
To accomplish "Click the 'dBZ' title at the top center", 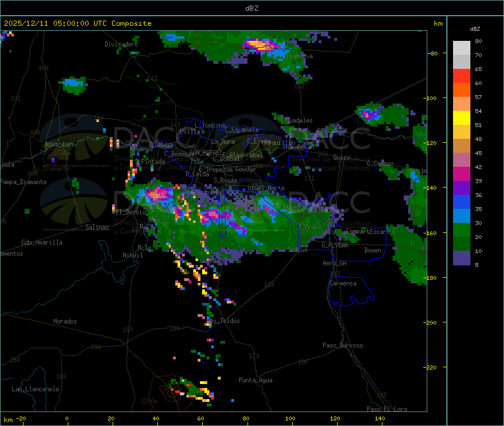I will (251, 8).
